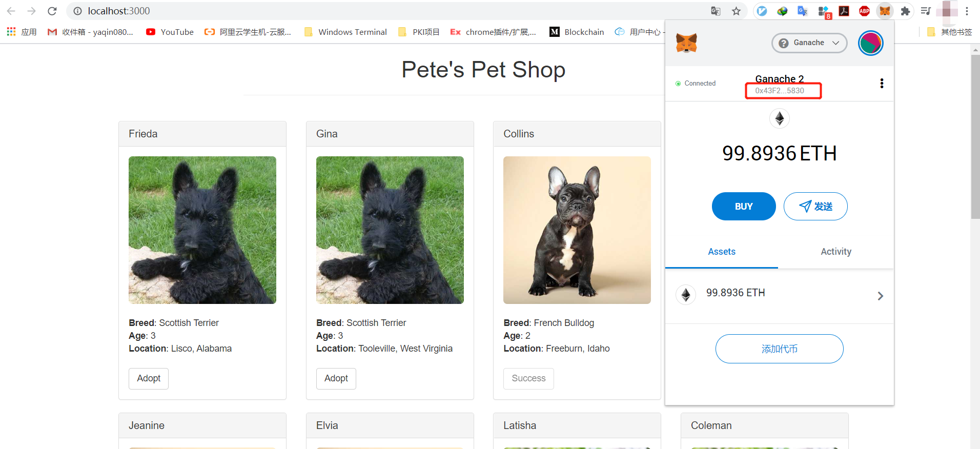This screenshot has width=980, height=449.
Task: Open MetaMask account options three-dot menu
Action: coord(882,84)
